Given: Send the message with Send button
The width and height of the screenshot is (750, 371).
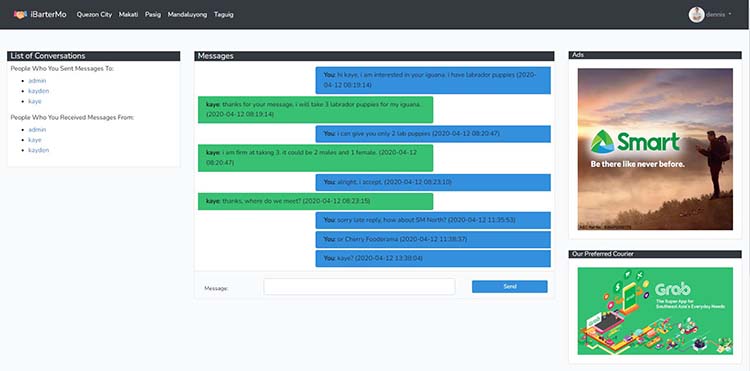Looking at the screenshot, I should [x=510, y=287].
